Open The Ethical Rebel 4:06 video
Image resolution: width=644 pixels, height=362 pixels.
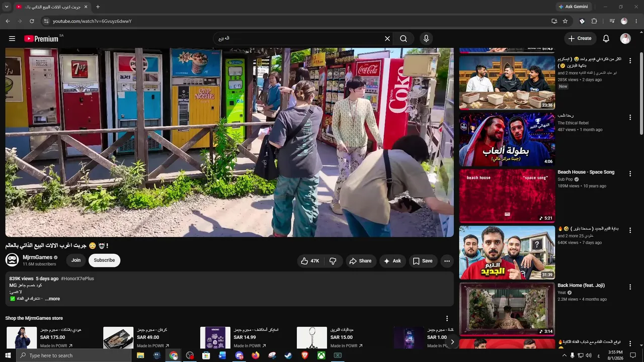pyautogui.click(x=507, y=139)
